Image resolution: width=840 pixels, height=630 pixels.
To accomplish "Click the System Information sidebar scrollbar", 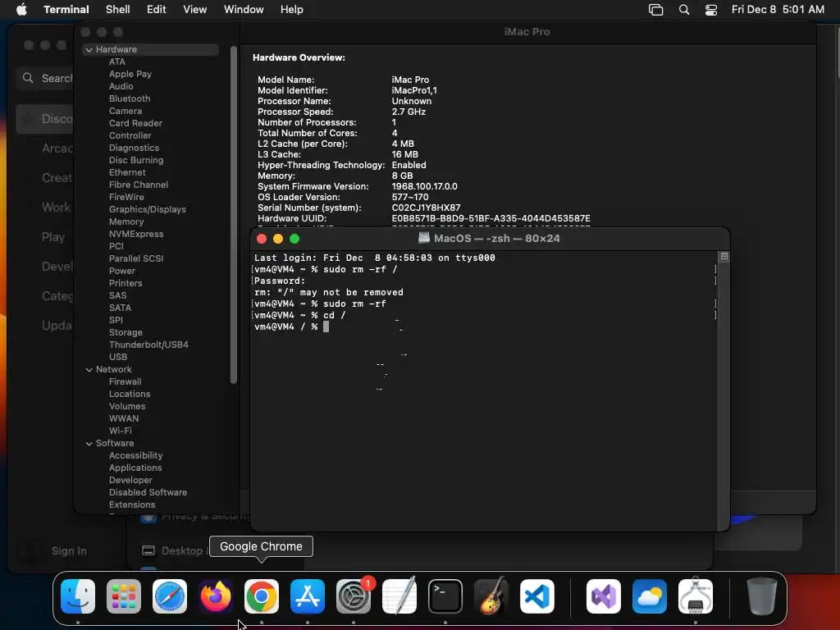I will coord(234,215).
